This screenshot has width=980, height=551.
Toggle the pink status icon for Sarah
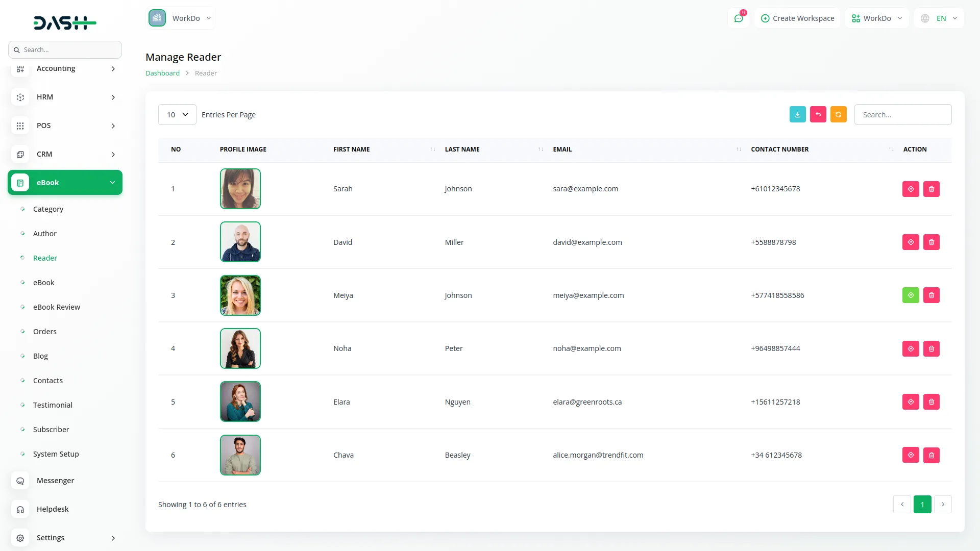[x=911, y=189]
